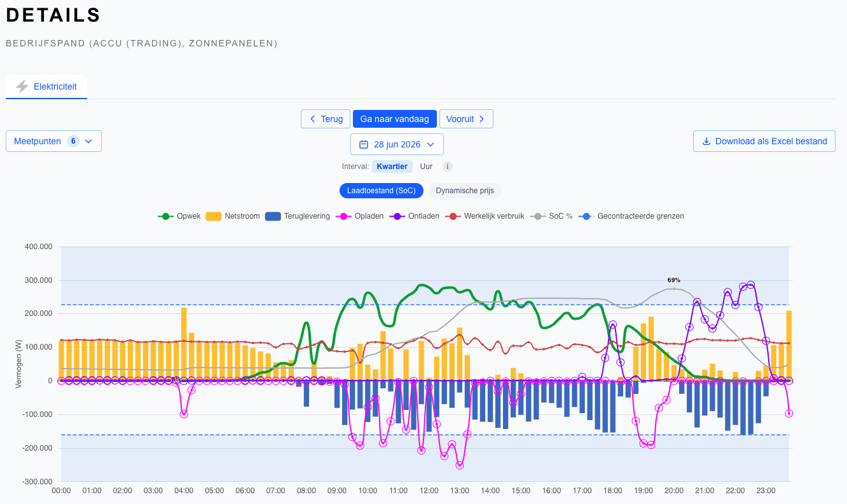Viewport: 847px width, 504px height.
Task: Go to today with Ga naar vandaag
Action: point(395,119)
